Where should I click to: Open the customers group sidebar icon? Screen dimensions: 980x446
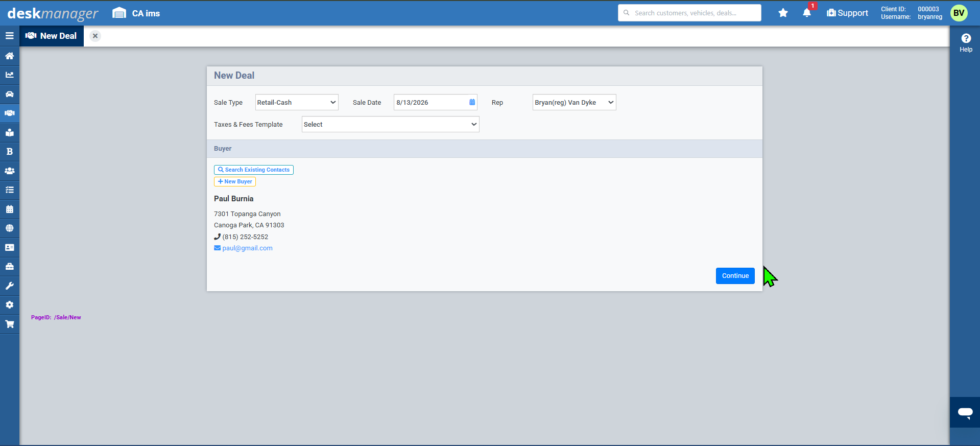click(9, 171)
